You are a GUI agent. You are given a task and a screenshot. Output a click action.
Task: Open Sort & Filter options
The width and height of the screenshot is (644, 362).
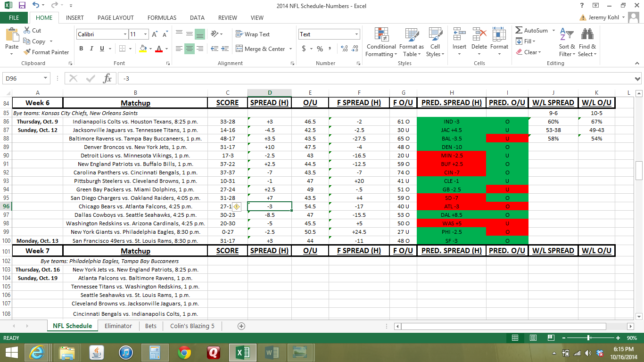point(567,42)
